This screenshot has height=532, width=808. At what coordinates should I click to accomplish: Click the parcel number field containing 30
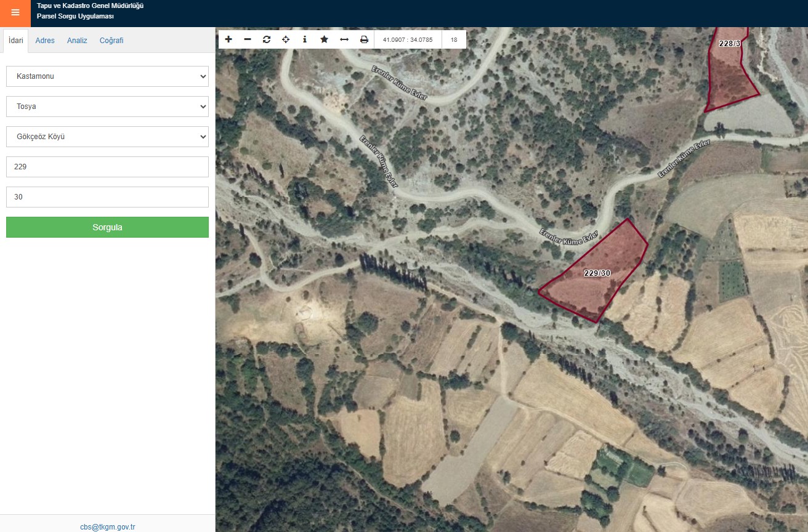[x=107, y=197]
